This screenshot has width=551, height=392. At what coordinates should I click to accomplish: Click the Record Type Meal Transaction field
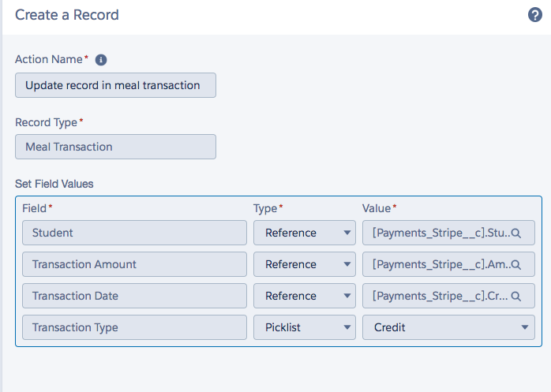click(115, 147)
